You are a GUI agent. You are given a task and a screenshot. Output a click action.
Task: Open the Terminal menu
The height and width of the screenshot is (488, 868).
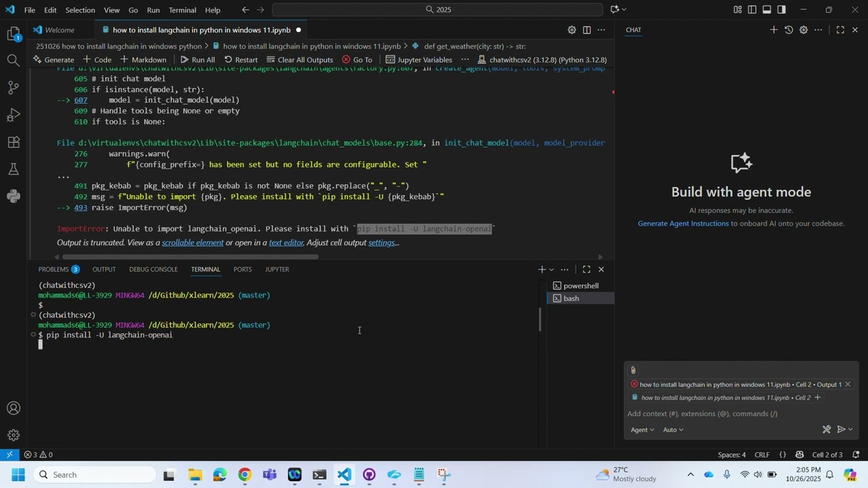click(182, 9)
